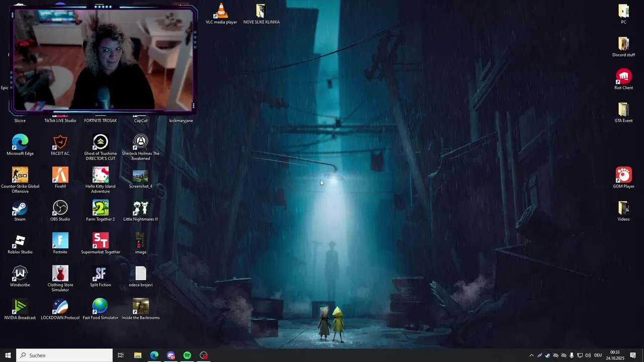Click the kickmaryjane label

point(181,121)
